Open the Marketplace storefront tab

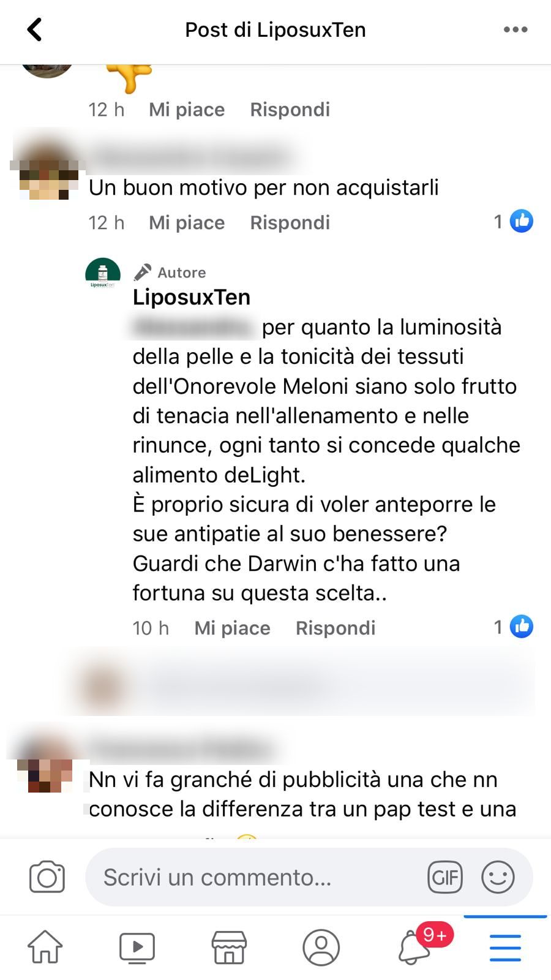(229, 947)
